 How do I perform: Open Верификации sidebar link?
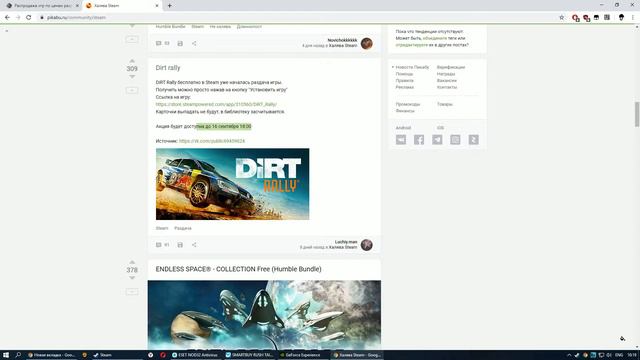pyautogui.click(x=451, y=67)
